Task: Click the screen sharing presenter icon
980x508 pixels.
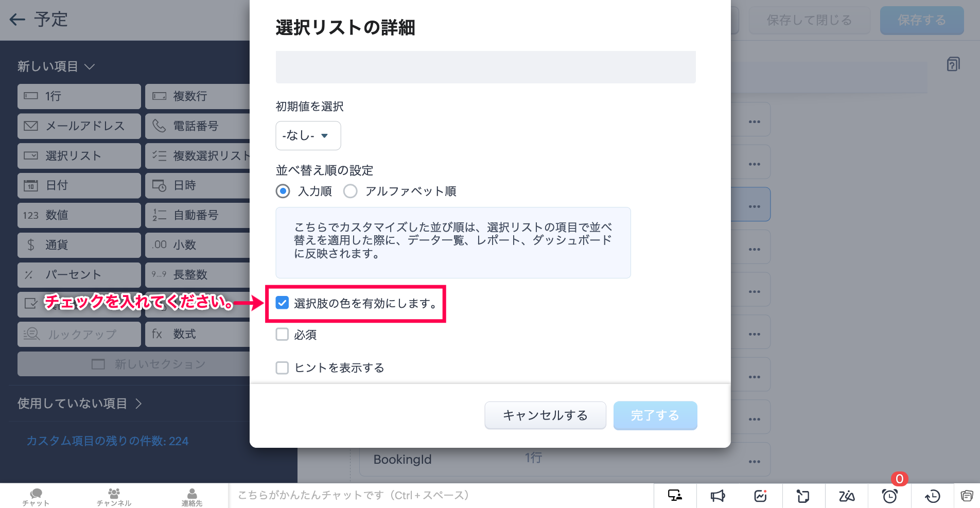Action: (x=675, y=496)
